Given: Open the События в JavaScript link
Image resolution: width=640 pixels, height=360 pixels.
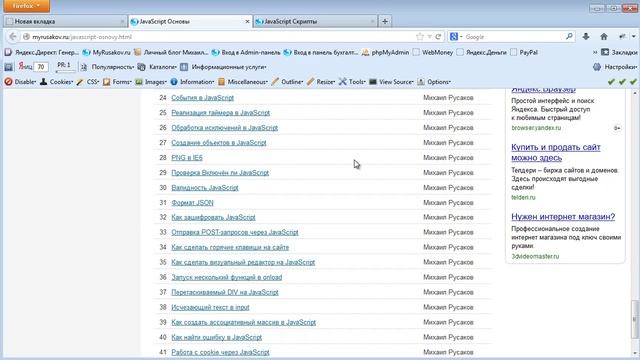Looking at the screenshot, I should 202,98.
